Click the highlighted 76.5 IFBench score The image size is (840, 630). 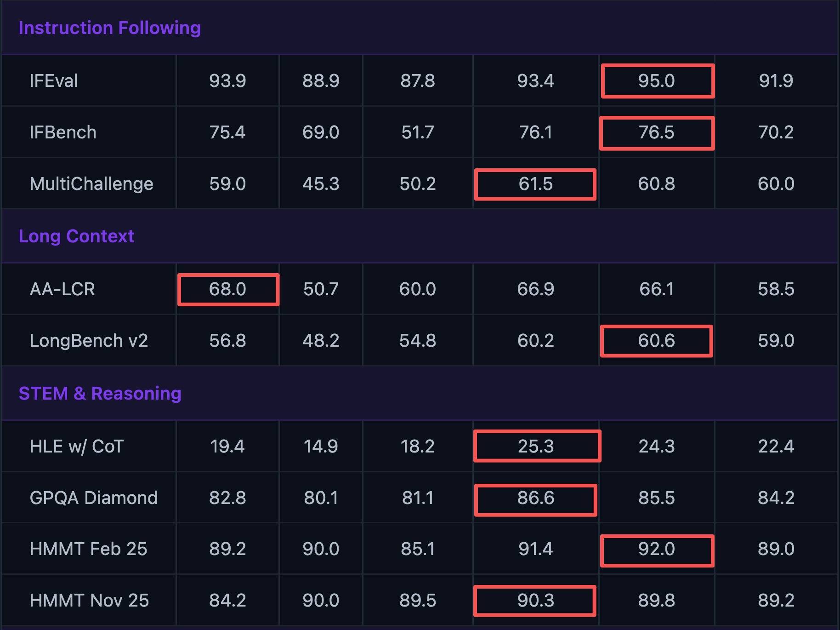coord(657,132)
